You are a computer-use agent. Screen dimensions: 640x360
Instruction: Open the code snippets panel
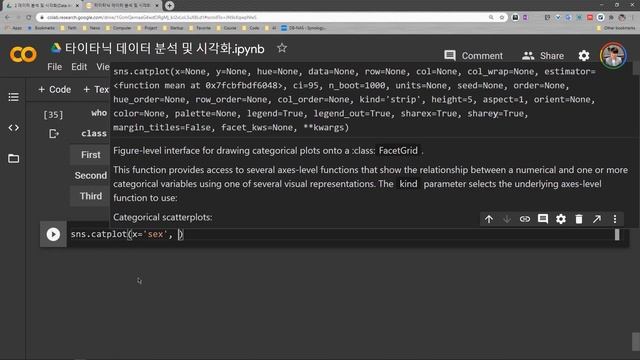[13, 128]
